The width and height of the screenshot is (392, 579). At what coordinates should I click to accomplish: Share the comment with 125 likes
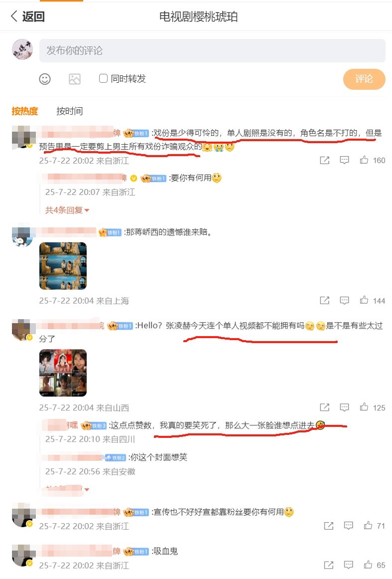click(x=325, y=407)
